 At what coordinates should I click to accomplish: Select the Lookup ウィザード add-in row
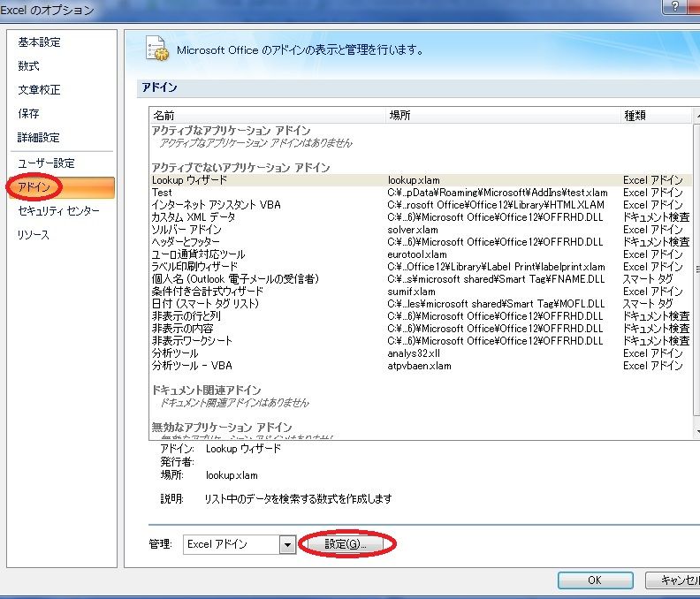click(x=421, y=180)
